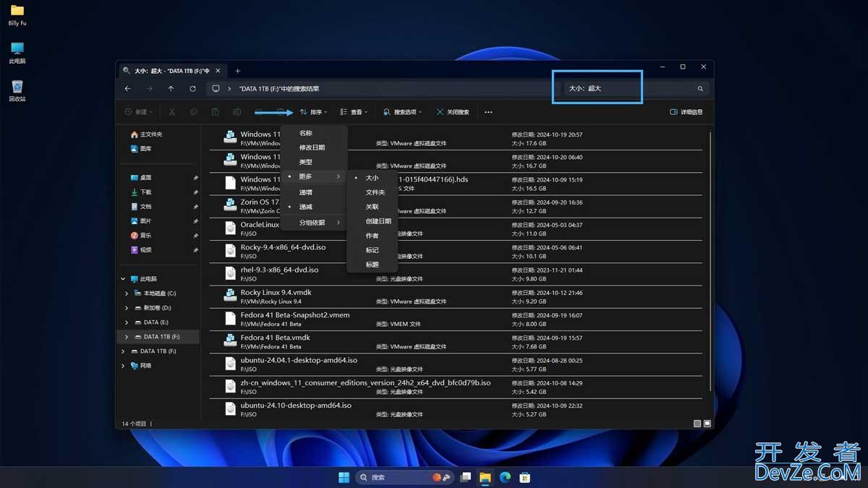The image size is (868, 488).
Task: Expand the 新加卷 (D:) tree node
Action: click(x=127, y=308)
